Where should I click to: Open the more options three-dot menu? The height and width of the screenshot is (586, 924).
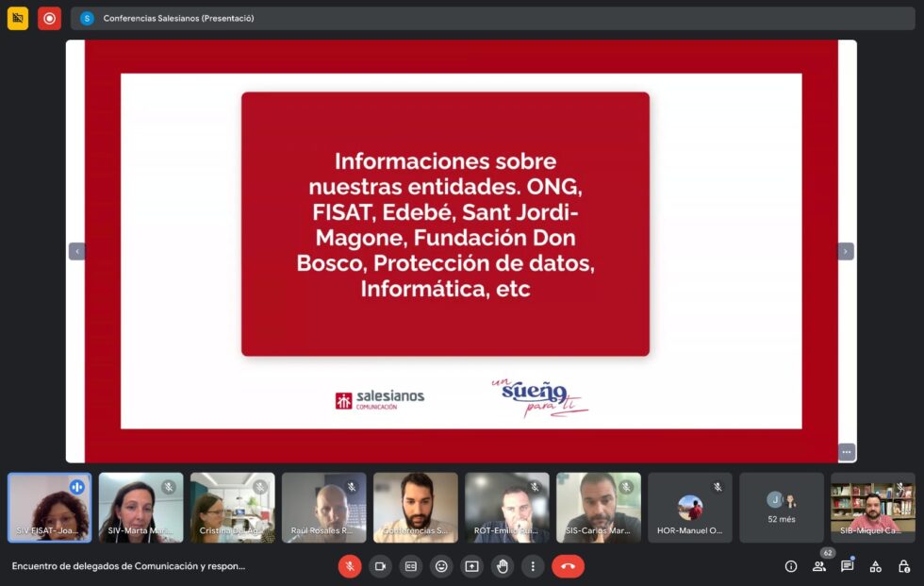pos(533,566)
